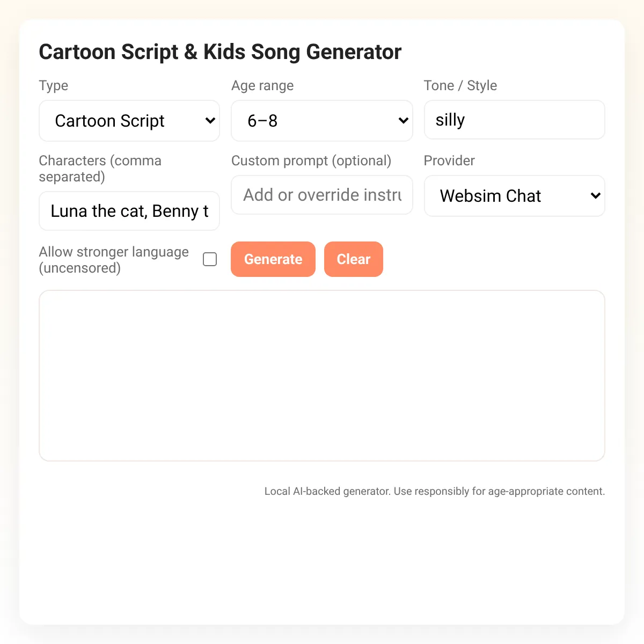This screenshot has width=644, height=644.
Task: Click inside the empty output text area
Action: 322,376
